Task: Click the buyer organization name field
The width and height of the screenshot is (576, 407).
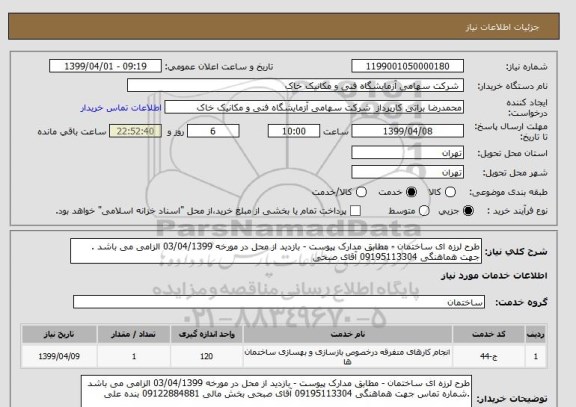Action: 295,86
